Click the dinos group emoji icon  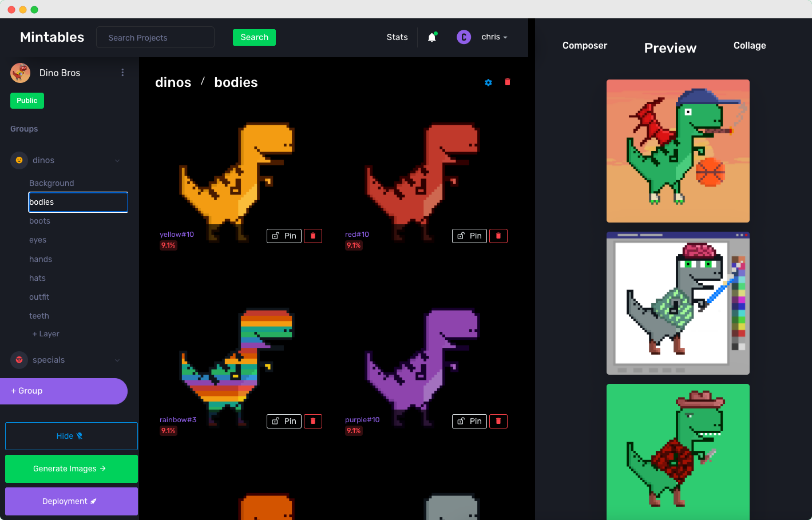pyautogui.click(x=19, y=160)
